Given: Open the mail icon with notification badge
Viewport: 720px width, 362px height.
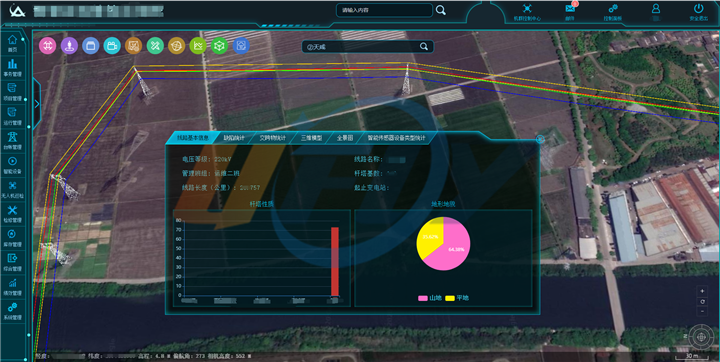Looking at the screenshot, I should pos(570,8).
